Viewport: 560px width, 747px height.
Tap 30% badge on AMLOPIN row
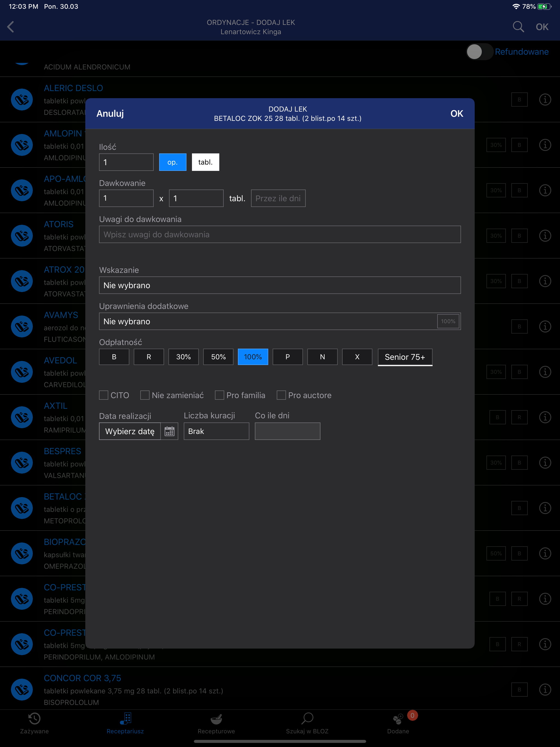click(x=496, y=145)
